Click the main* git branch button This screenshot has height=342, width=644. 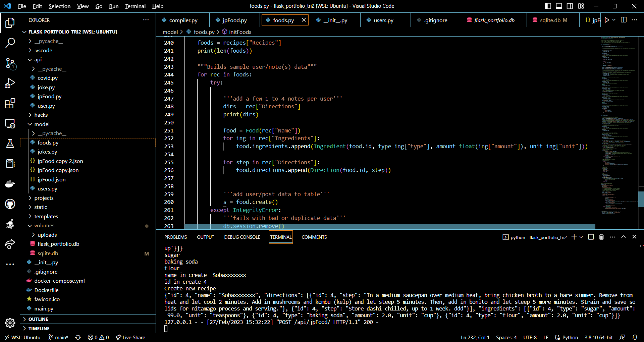[58, 337]
